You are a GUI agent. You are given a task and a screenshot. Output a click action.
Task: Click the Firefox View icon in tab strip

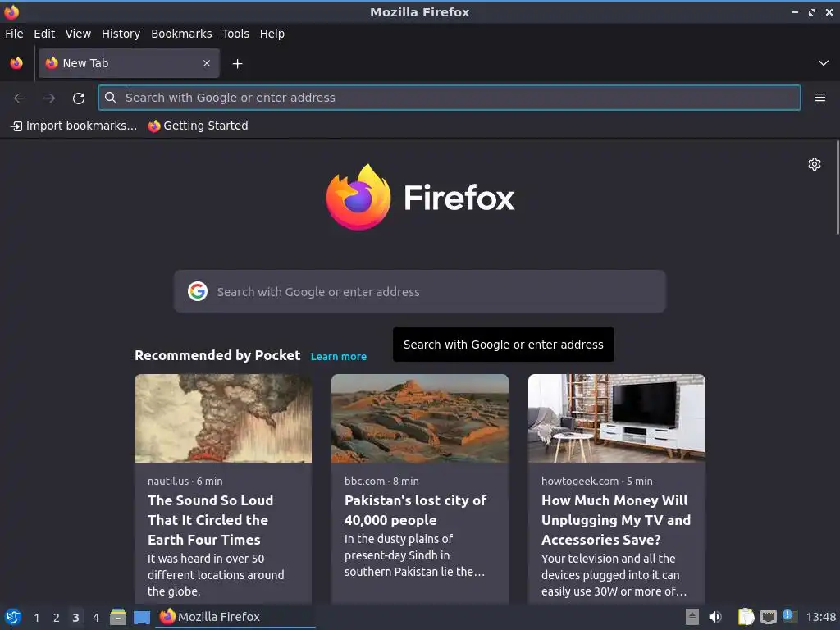tap(16, 63)
